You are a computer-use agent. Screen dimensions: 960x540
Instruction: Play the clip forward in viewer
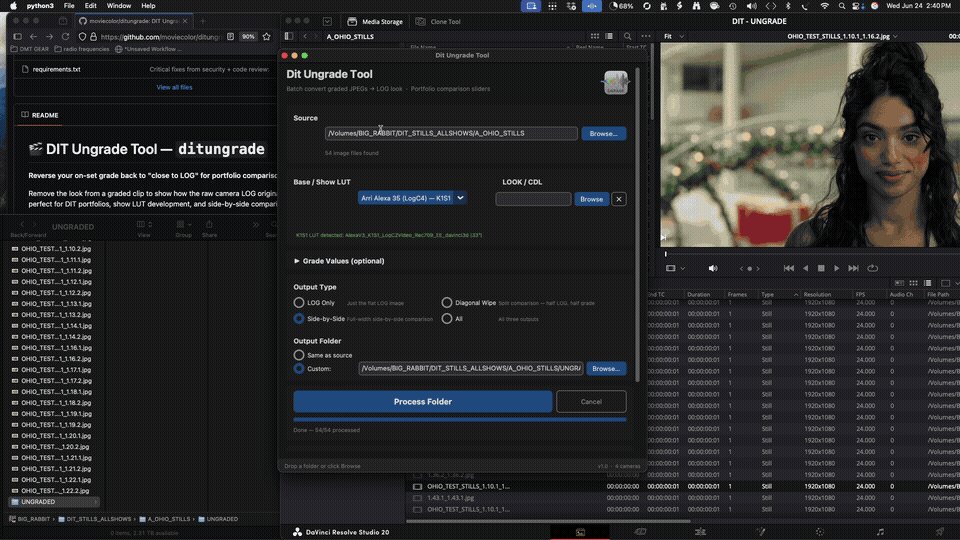tap(837, 268)
